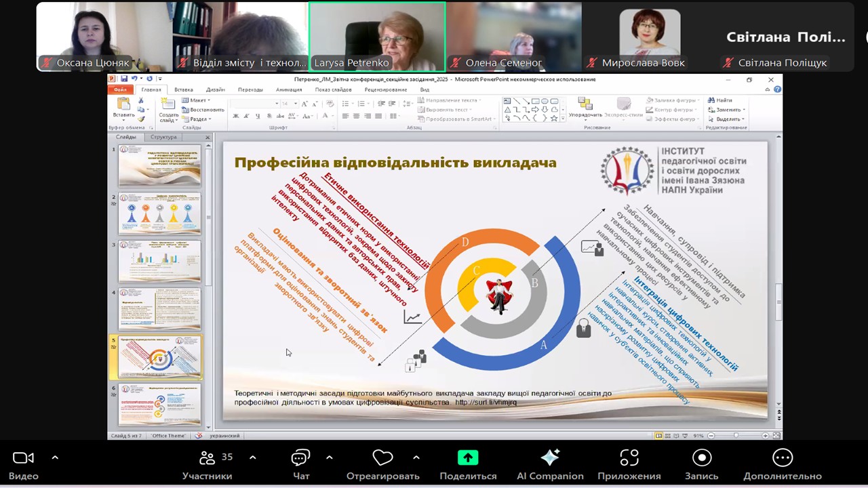Expand the Reactions options chevron
The width and height of the screenshot is (868, 488).
pyautogui.click(x=416, y=457)
